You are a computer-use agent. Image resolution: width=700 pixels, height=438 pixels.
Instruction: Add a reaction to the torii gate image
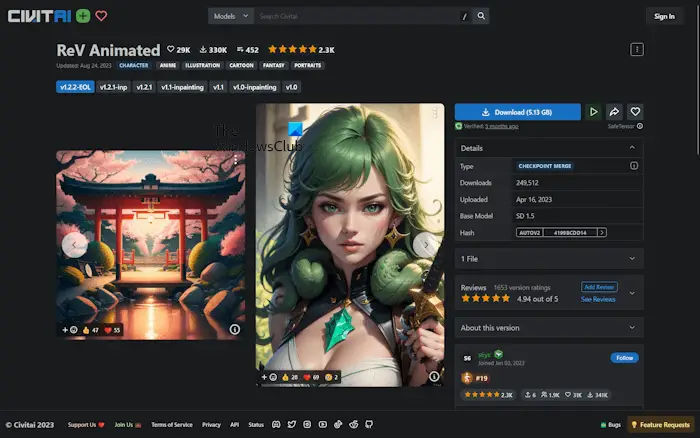(x=70, y=330)
